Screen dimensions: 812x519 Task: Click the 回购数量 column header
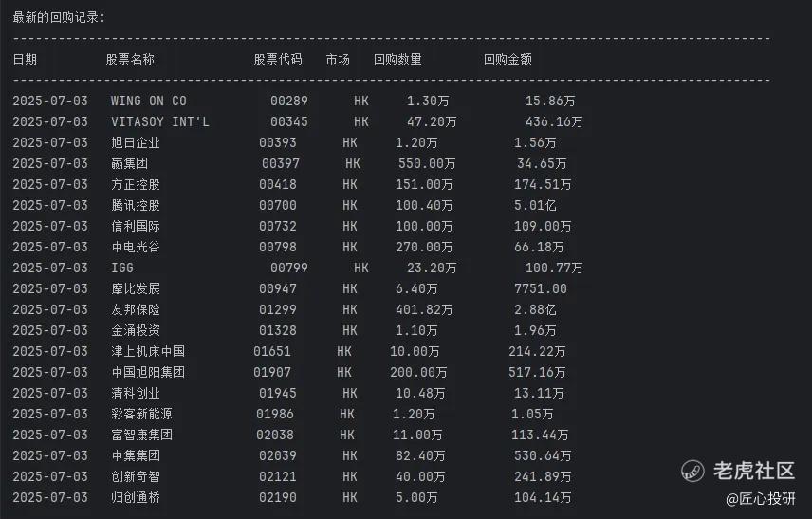(397, 59)
